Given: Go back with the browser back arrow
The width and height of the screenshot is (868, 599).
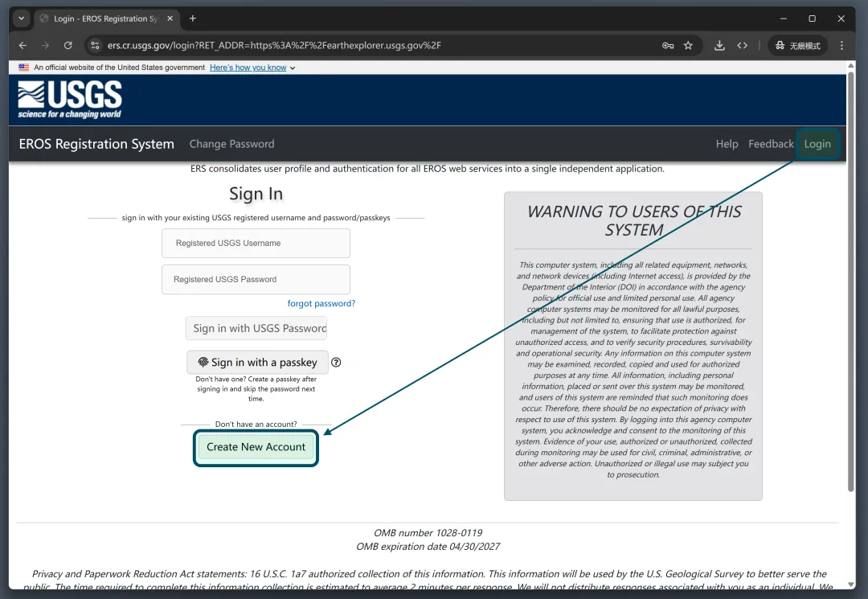Looking at the screenshot, I should (23, 45).
